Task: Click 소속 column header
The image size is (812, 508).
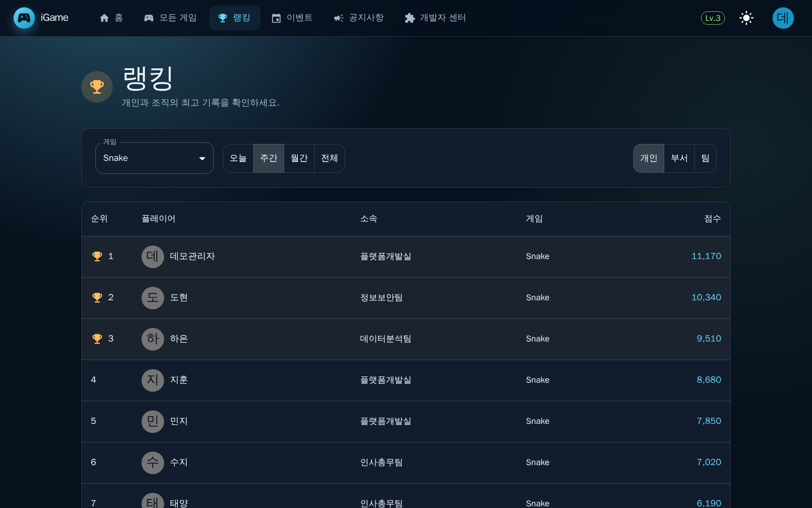Action: click(x=369, y=219)
